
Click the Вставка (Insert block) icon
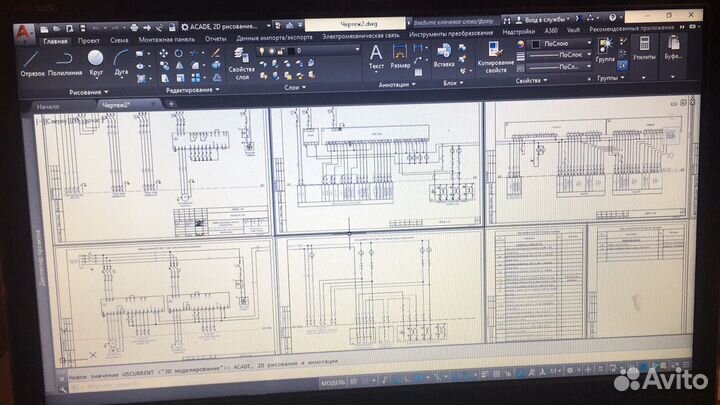click(x=444, y=55)
